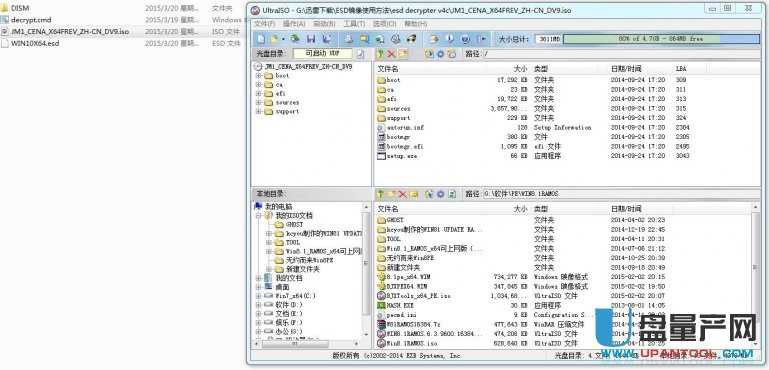The width and height of the screenshot is (769, 370).
Task: Click the New Folder icon in upper pane toolbar
Action: tap(403, 53)
